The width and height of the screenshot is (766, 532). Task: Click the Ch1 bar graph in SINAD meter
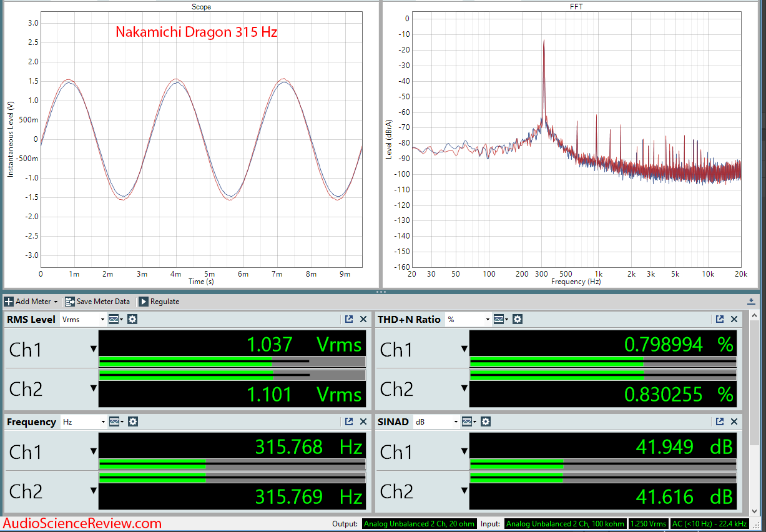603,464
